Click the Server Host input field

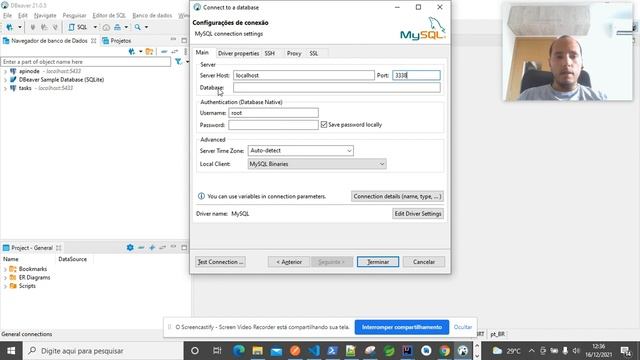click(x=304, y=75)
